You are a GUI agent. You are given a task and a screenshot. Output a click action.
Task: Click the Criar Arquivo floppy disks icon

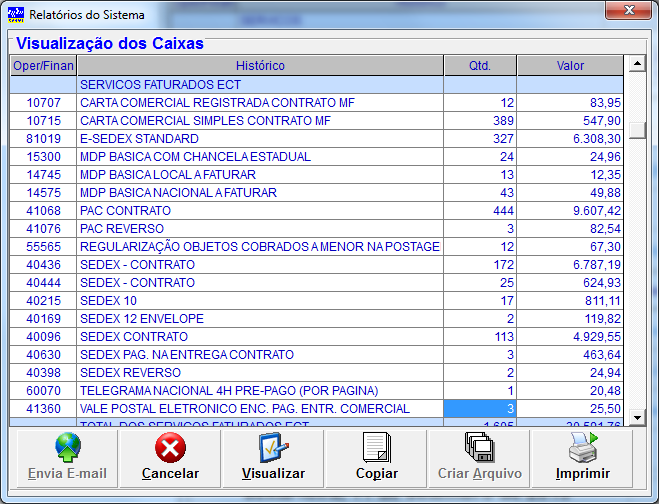point(480,448)
